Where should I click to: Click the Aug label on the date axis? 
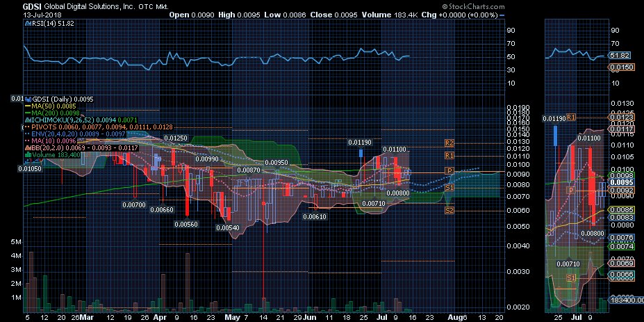[454, 317]
